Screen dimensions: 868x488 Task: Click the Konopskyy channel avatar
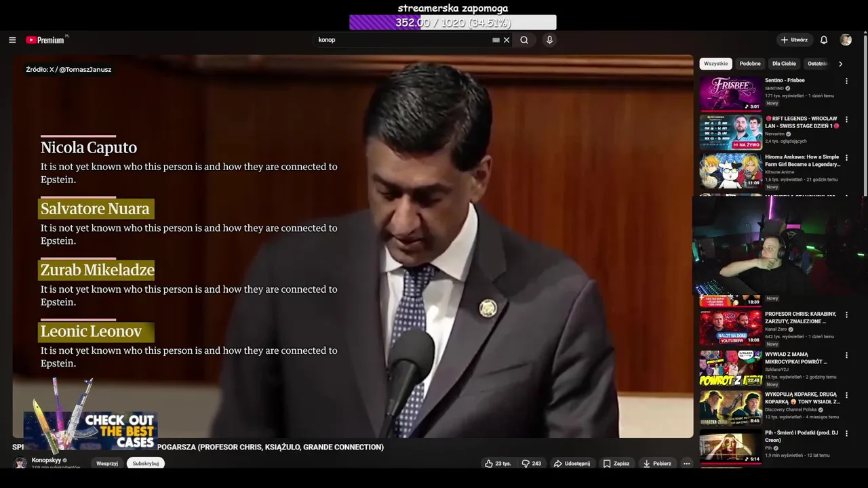tap(20, 463)
